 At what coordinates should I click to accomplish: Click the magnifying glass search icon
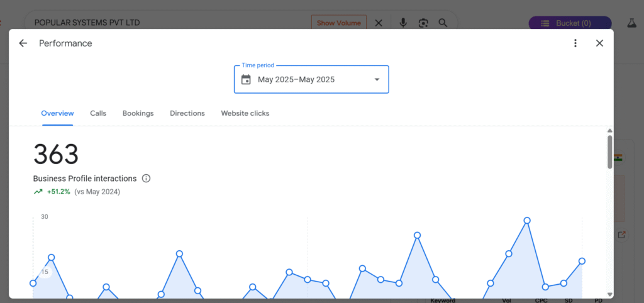443,23
